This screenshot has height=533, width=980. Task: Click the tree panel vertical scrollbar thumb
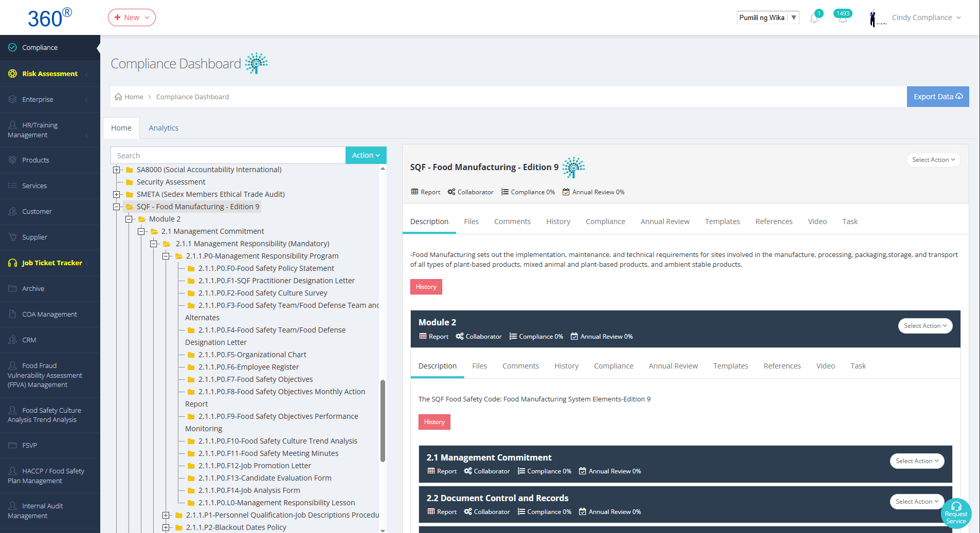point(383,421)
